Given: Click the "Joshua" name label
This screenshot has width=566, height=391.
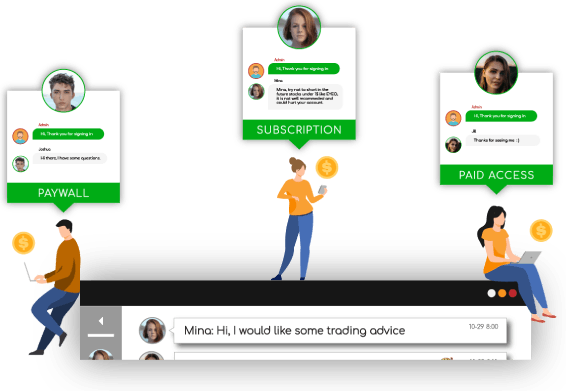Looking at the screenshot, I should click(44, 149).
